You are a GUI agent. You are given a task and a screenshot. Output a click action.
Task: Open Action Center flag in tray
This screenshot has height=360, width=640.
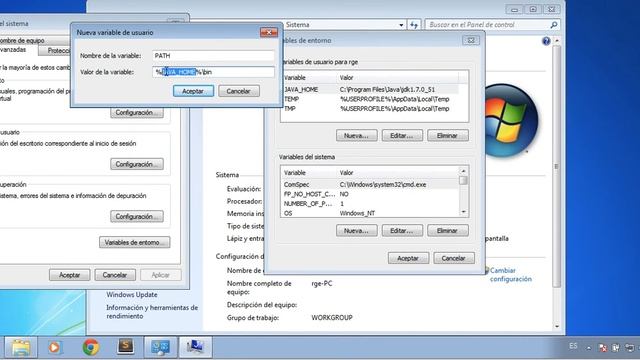click(x=602, y=348)
